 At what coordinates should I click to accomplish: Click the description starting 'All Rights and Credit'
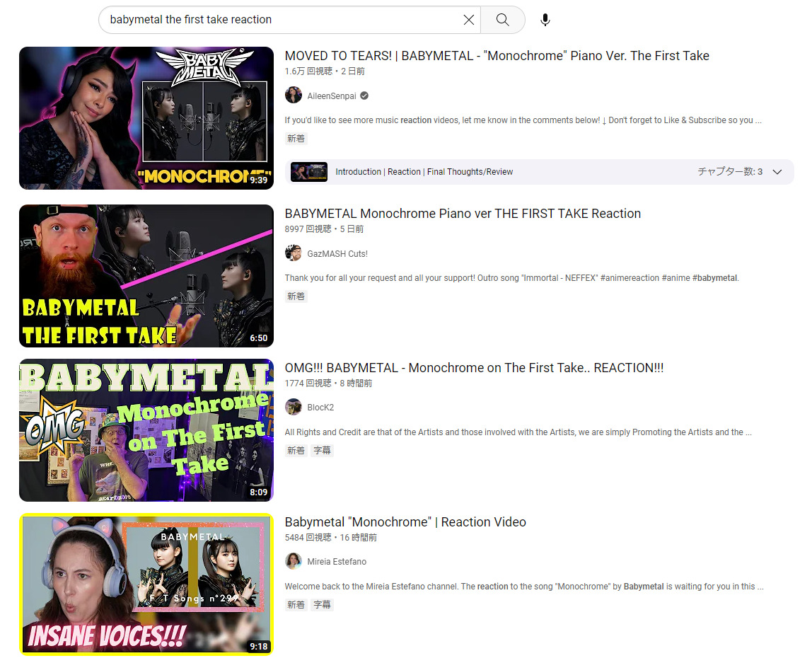click(x=518, y=432)
